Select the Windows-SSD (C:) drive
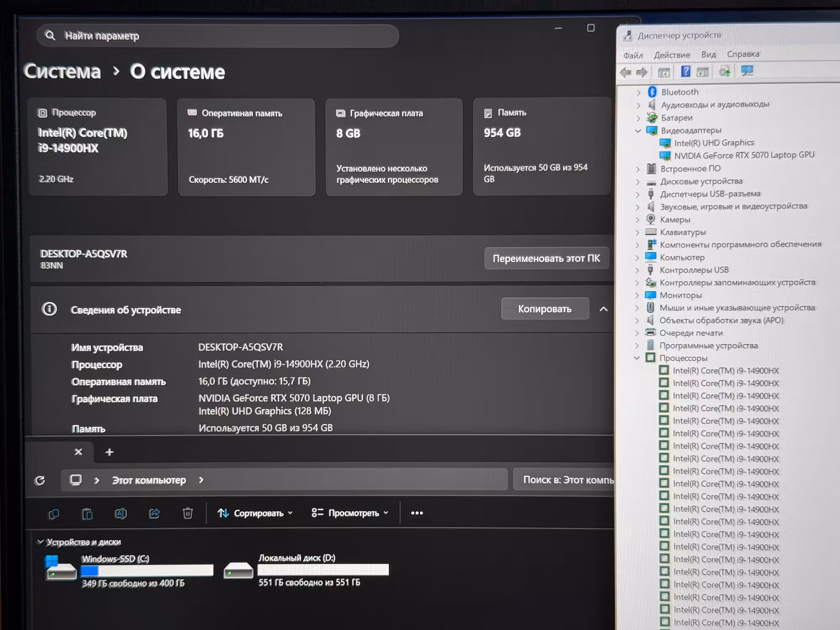 click(x=130, y=570)
